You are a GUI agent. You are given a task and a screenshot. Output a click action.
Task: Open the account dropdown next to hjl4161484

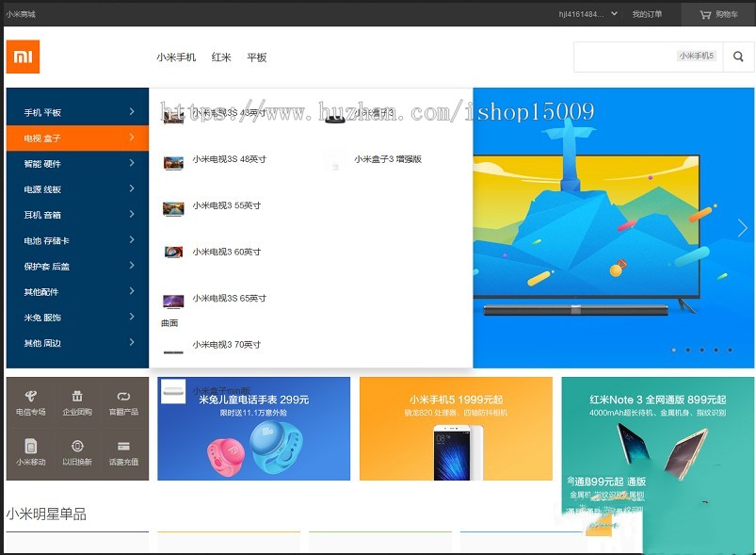[612, 14]
